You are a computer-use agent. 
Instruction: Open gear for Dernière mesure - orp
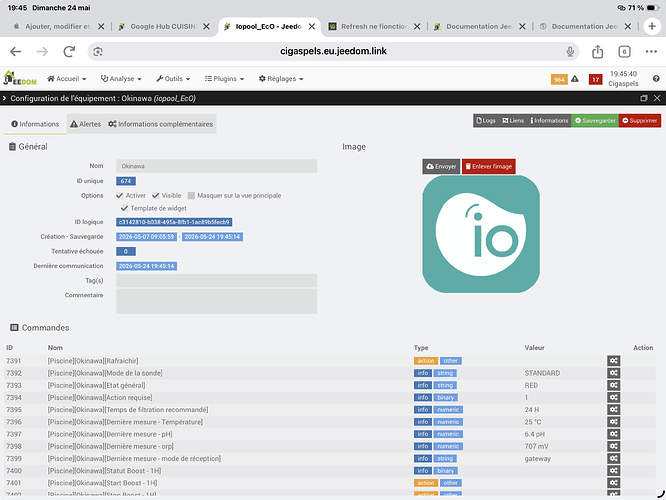point(613,446)
